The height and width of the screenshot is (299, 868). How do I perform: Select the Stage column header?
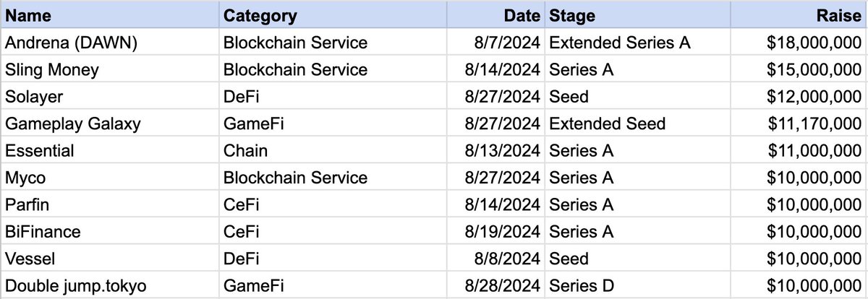[x=637, y=15]
